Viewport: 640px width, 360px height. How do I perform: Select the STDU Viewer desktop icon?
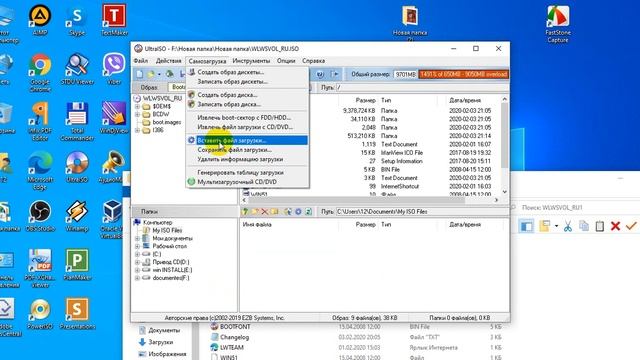tap(77, 69)
